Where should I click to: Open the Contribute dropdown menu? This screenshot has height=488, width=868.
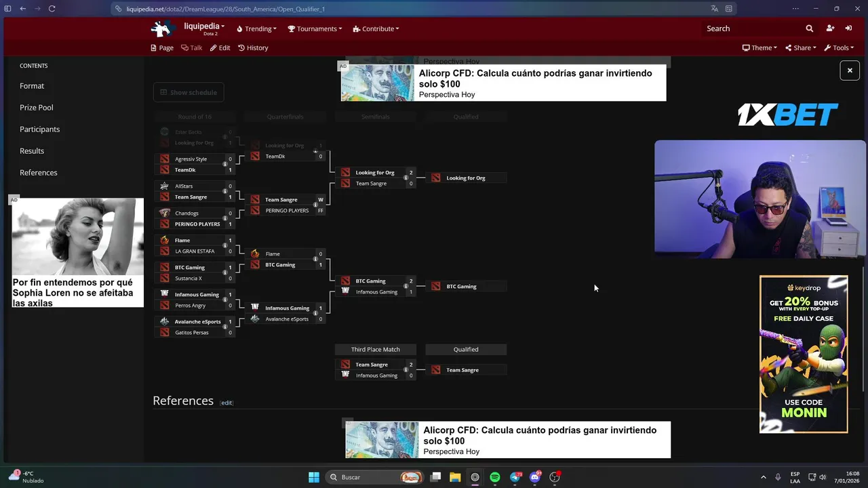(x=376, y=28)
